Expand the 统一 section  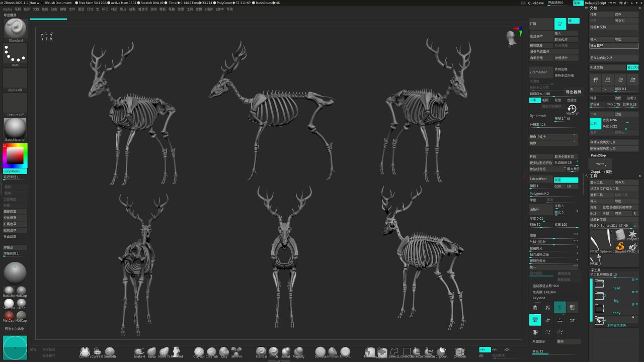point(553,267)
